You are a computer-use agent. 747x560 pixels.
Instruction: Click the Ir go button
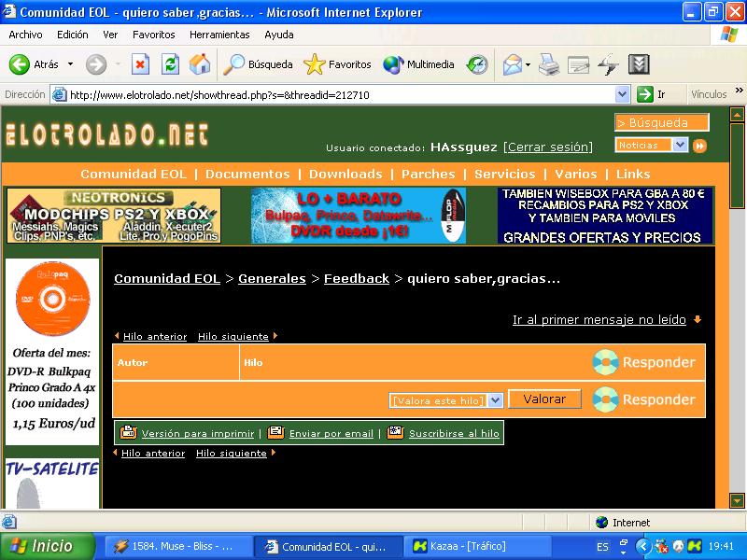(x=651, y=94)
